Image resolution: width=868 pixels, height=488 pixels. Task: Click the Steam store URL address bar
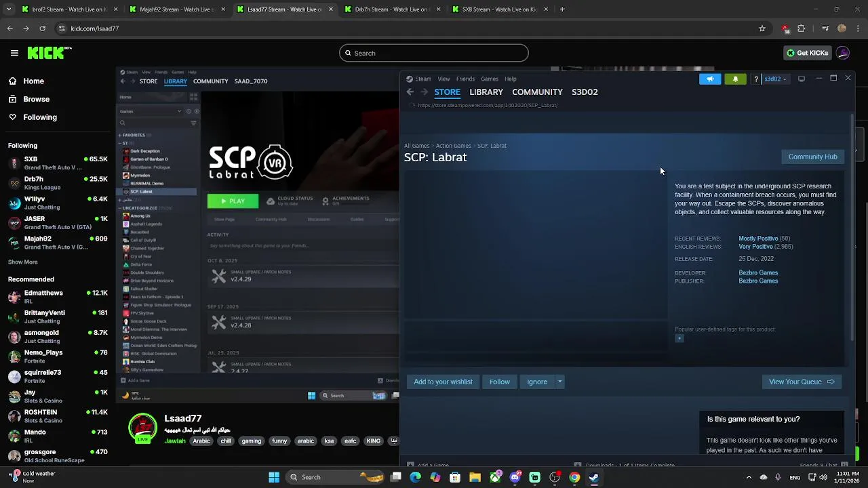pyautogui.click(x=488, y=105)
